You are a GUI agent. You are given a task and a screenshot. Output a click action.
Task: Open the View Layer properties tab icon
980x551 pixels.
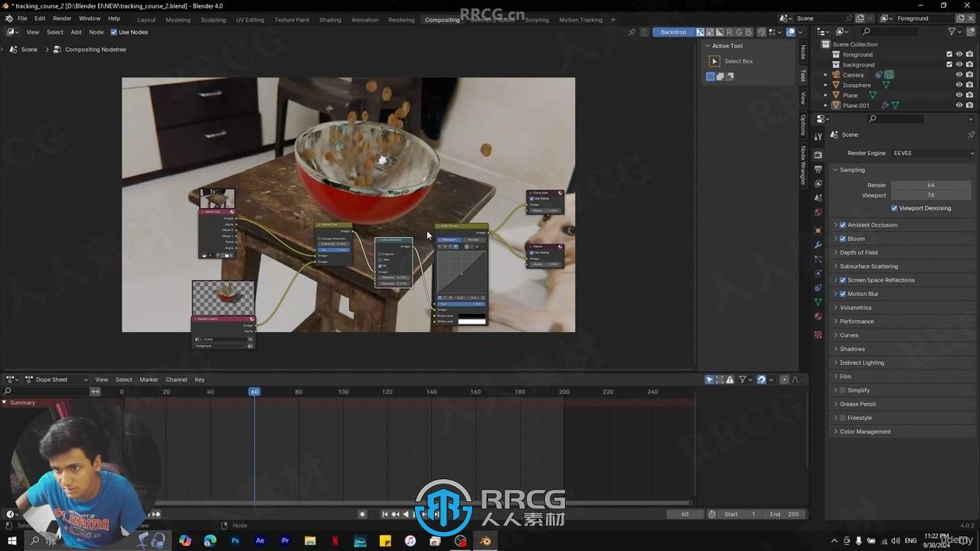pyautogui.click(x=818, y=184)
